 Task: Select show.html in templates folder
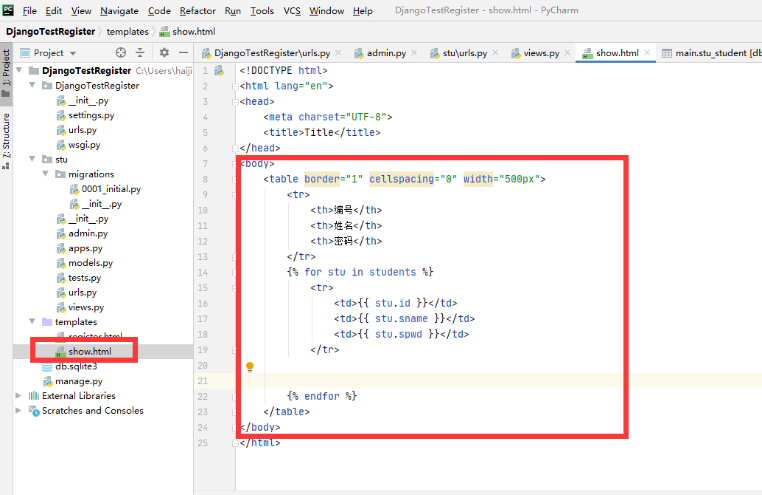89,351
